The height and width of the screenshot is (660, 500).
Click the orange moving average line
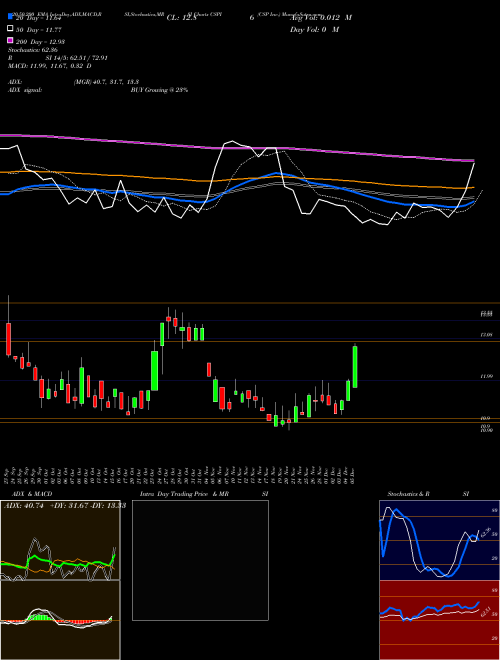236,180
